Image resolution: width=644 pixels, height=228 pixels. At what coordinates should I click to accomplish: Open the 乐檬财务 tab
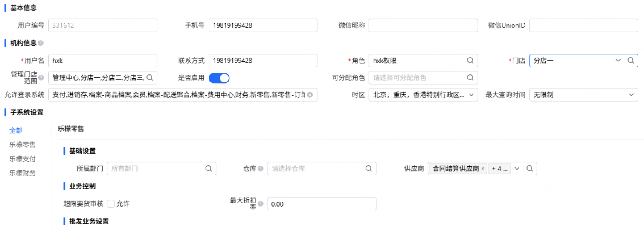23,173
